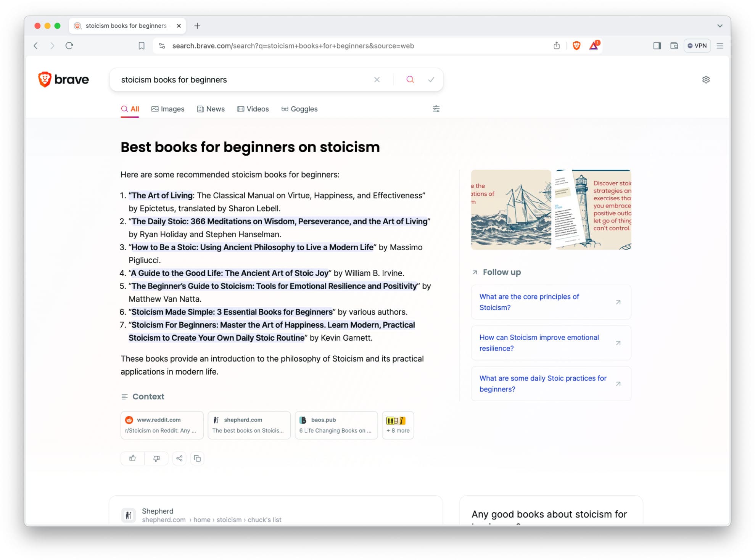Expand the filter/sort options icon
This screenshot has height=560, width=755.
click(436, 109)
